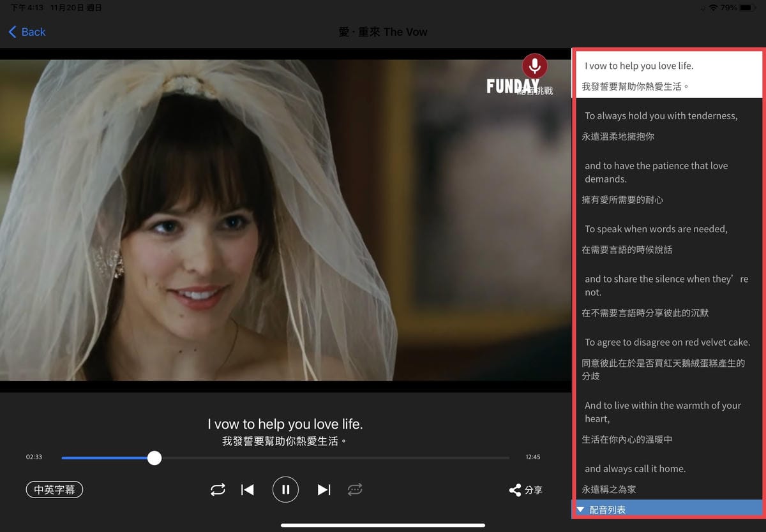Tap the translation 永遠稱之為家
This screenshot has width=766, height=532.
click(608, 490)
